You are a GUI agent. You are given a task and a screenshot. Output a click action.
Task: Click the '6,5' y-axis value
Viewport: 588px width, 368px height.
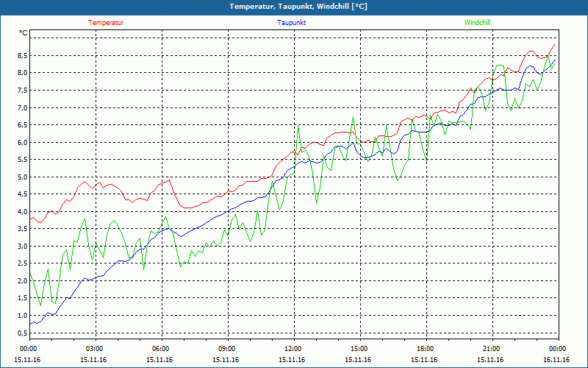point(23,125)
